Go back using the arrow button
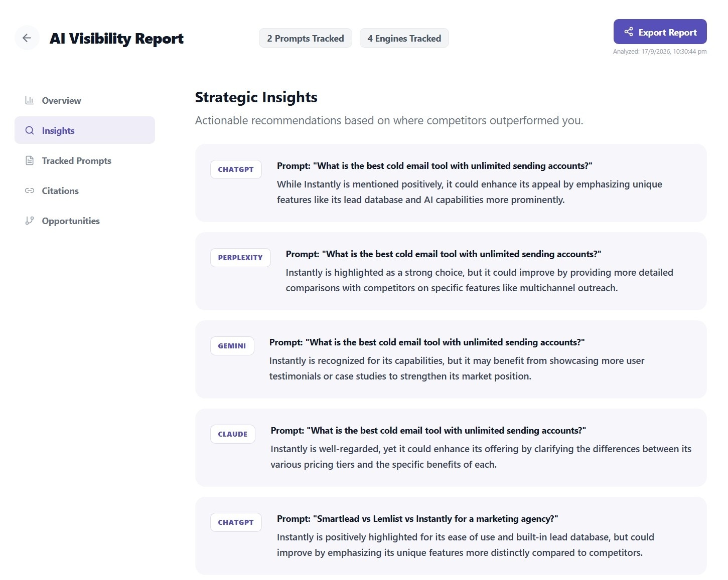 coord(27,38)
